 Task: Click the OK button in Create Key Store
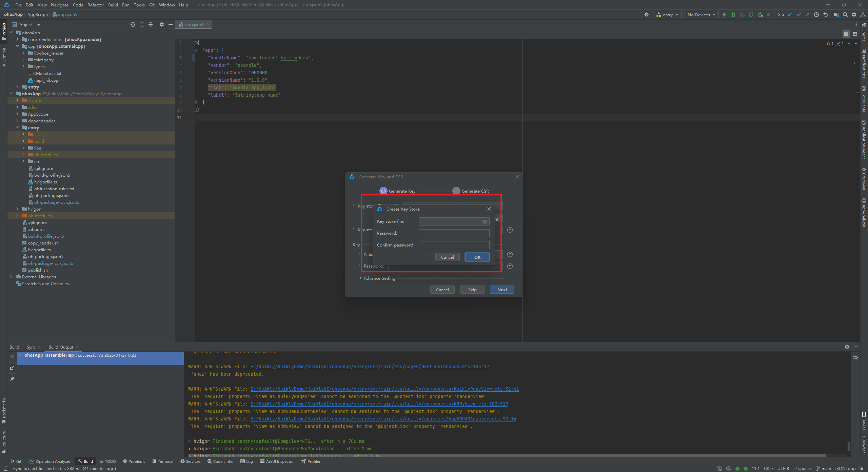coord(477,257)
